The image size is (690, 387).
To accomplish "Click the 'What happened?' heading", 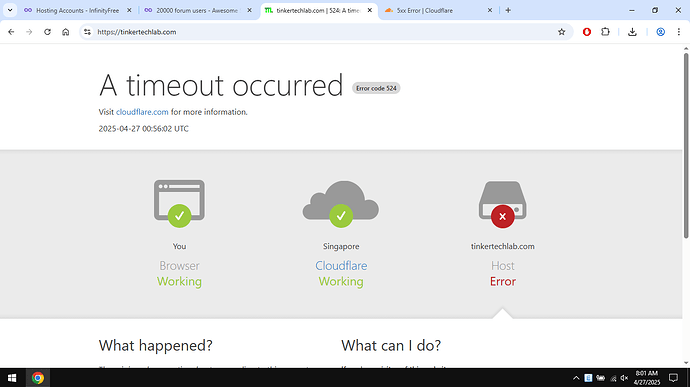I will [x=156, y=346].
